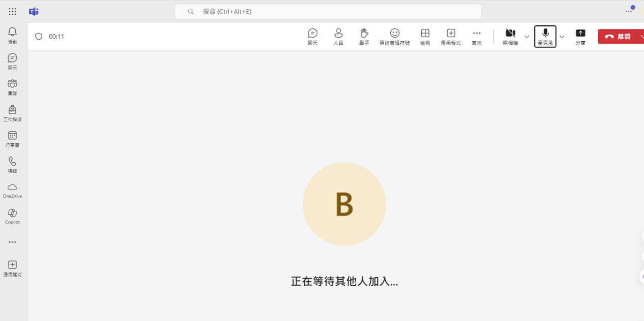644x321 pixels.
Task: Open Copilot from the left sidebar
Action: [12, 216]
